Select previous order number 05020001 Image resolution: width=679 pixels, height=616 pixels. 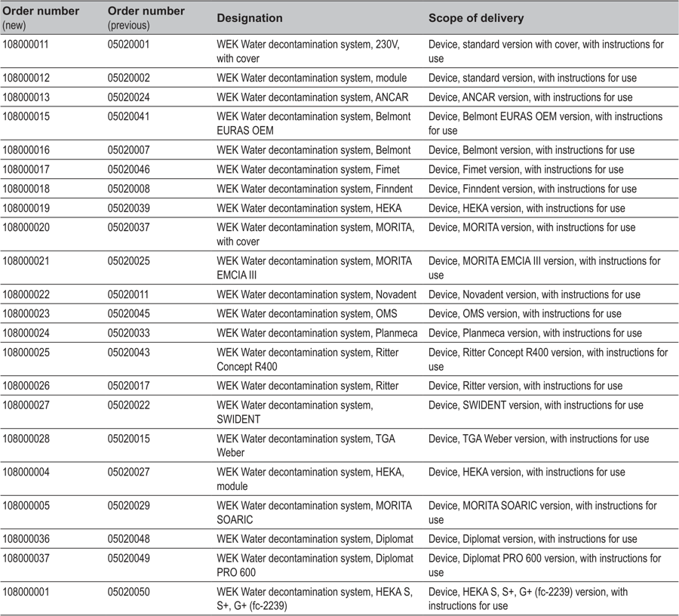click(x=128, y=45)
